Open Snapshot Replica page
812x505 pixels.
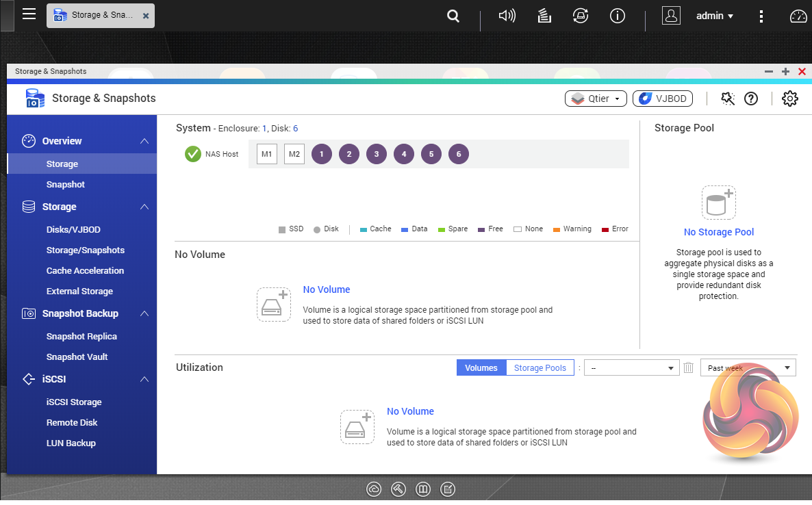(x=82, y=336)
